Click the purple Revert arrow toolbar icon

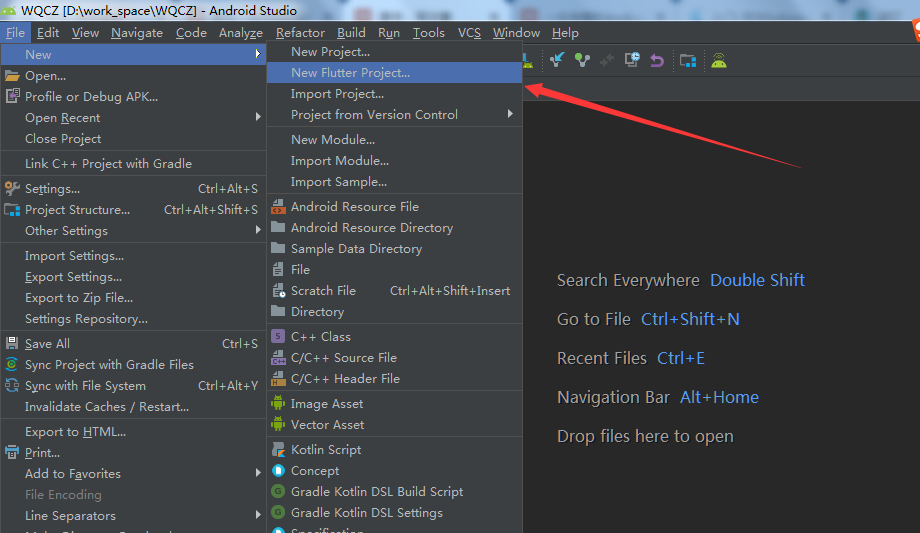[657, 60]
